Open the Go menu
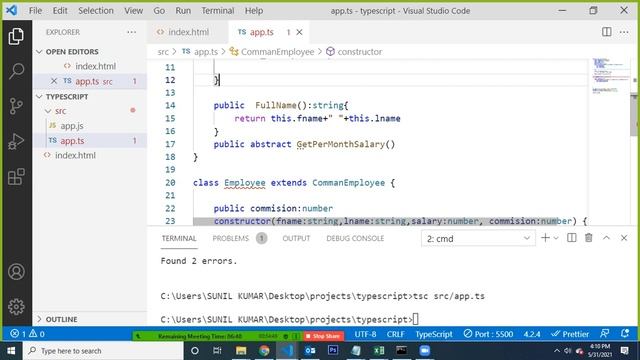 [159, 11]
